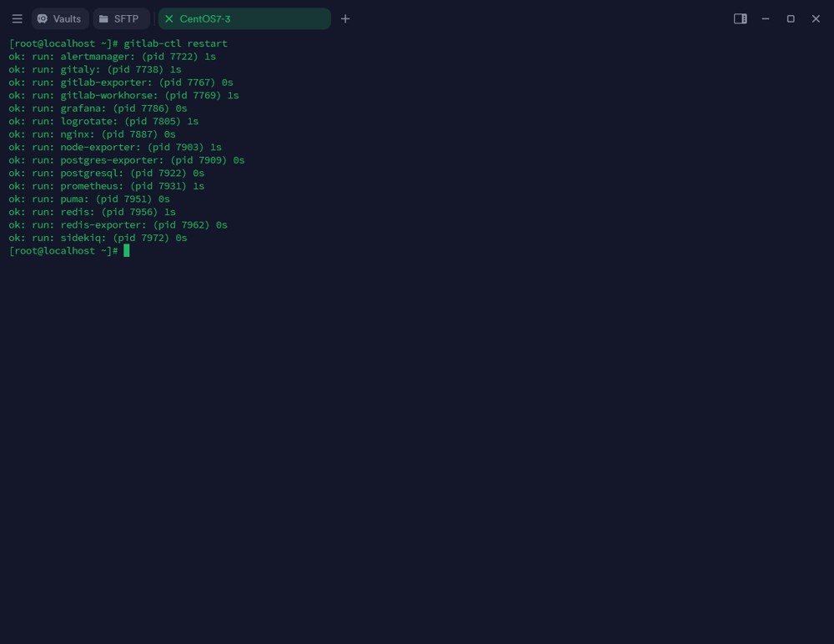Click the Vaults safe icon
The width and height of the screenshot is (834, 644).
point(43,18)
